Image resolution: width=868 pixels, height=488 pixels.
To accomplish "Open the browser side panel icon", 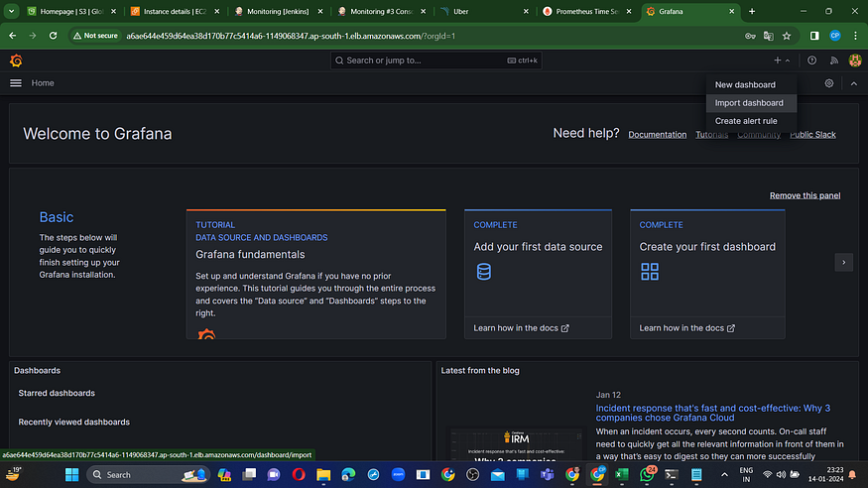I will [x=814, y=36].
